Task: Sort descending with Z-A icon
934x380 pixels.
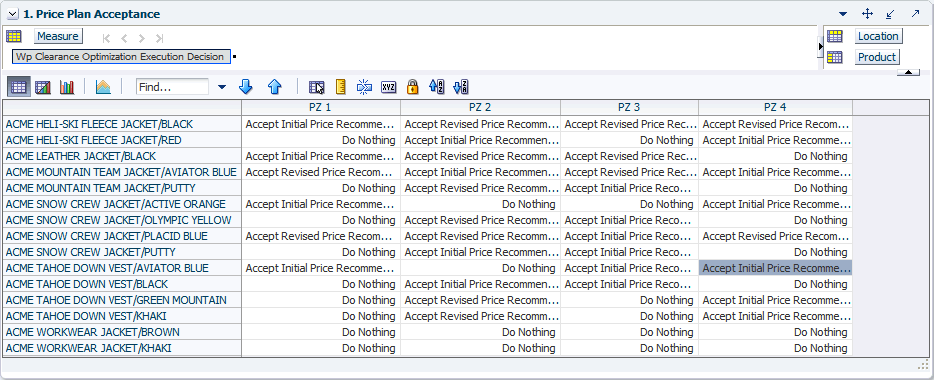Action: (x=461, y=87)
